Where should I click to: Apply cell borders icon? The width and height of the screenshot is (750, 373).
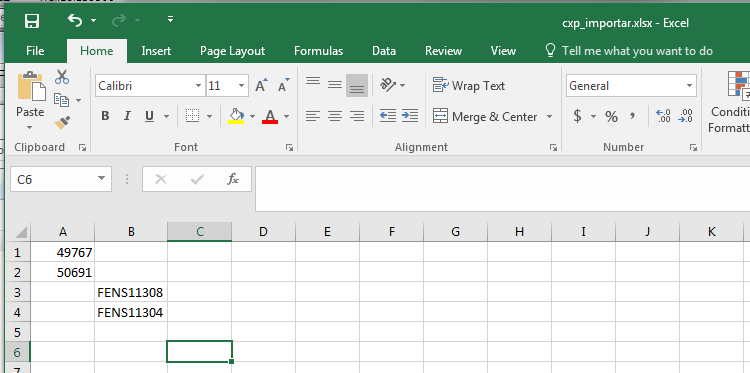click(192, 116)
